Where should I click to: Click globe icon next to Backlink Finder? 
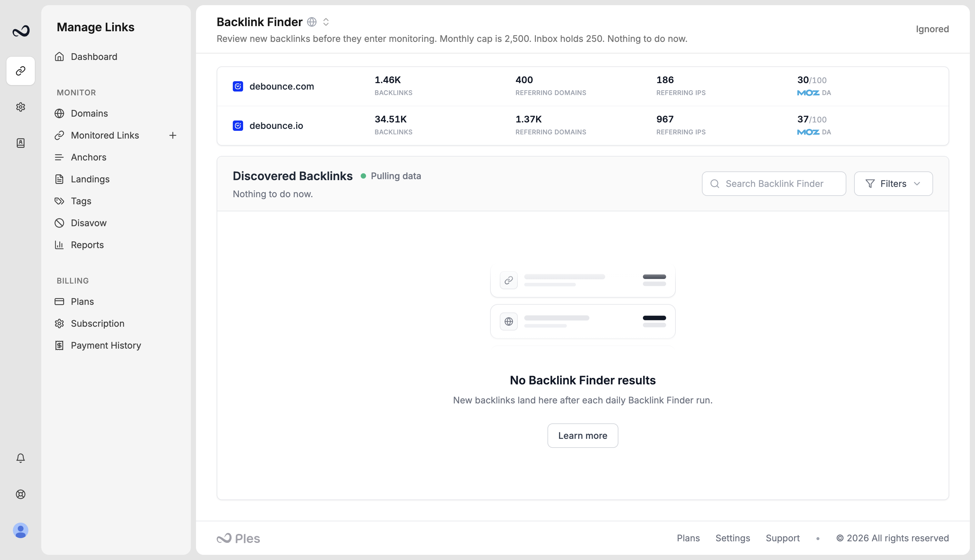(312, 22)
